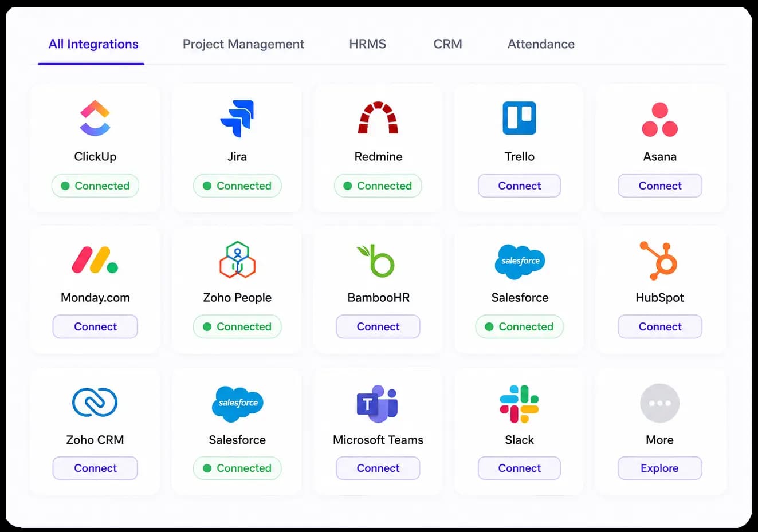This screenshot has width=758, height=532.
Task: Click the Redmine name label
Action: click(378, 156)
